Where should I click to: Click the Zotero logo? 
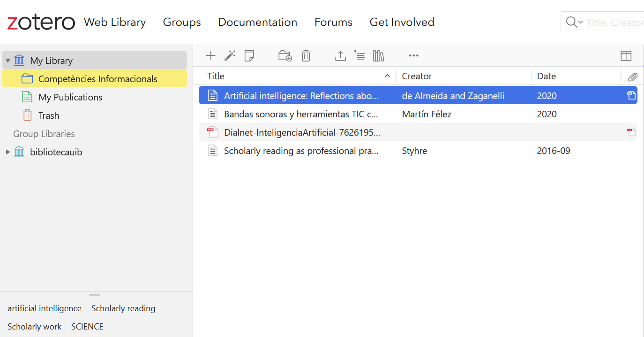click(x=41, y=22)
